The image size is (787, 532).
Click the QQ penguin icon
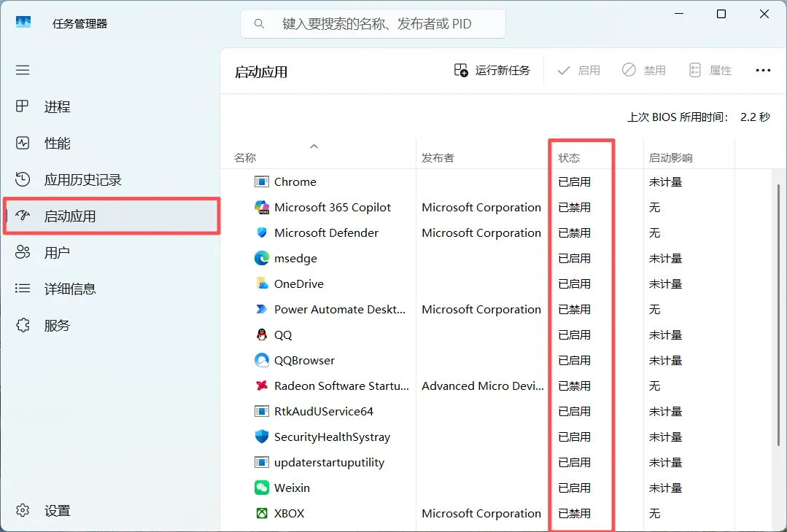click(x=262, y=335)
